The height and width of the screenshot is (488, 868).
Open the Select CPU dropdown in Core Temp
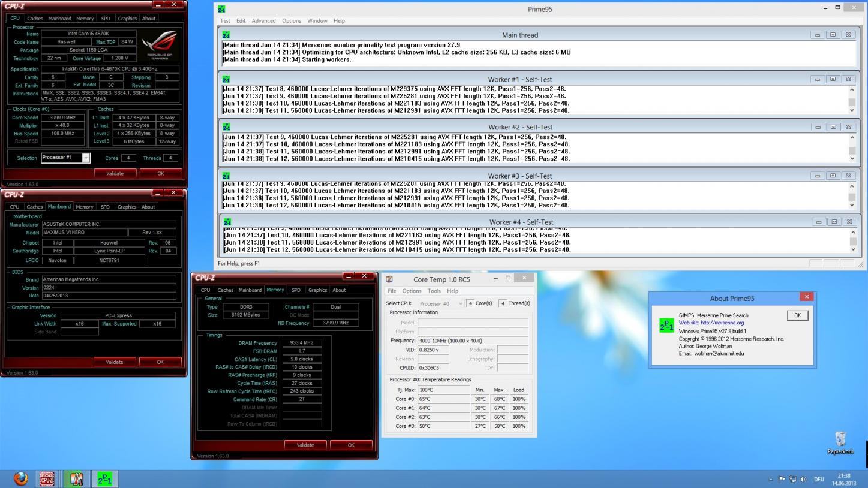pyautogui.click(x=461, y=303)
